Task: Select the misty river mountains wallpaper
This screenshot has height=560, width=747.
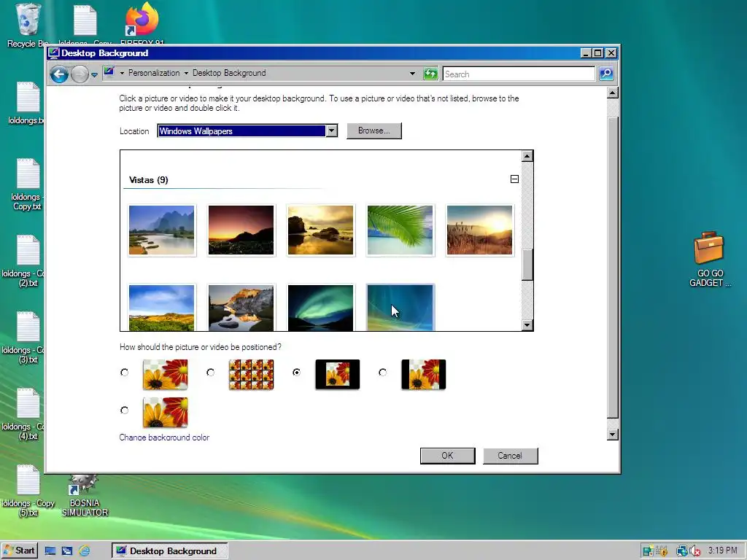Action: [161, 230]
